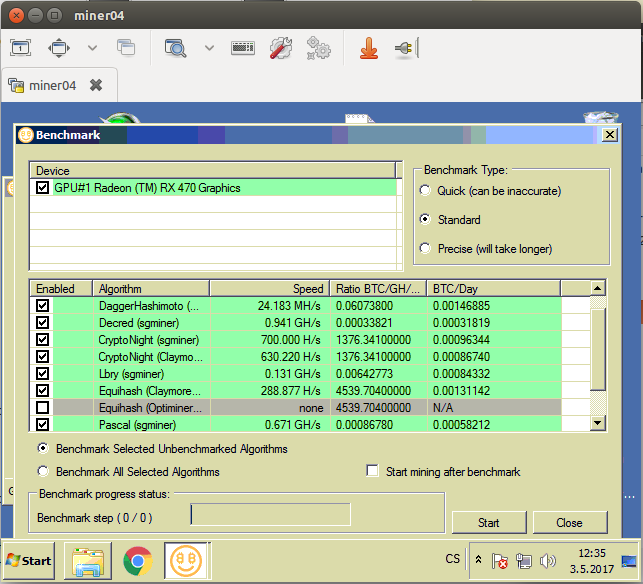Click BTC/Day column header
The width and height of the screenshot is (643, 584).
pyautogui.click(x=494, y=288)
